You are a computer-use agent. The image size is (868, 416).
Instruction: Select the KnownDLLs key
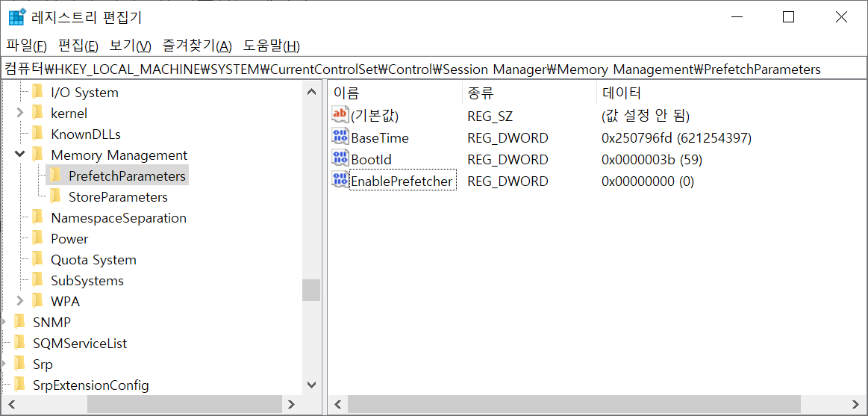pyautogui.click(x=86, y=134)
